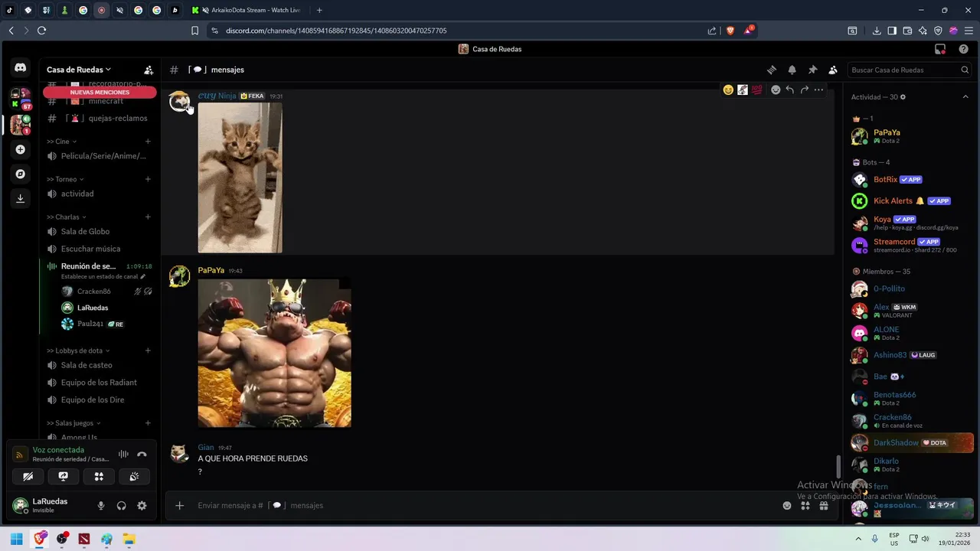Collapse the Torneo category
The width and height of the screenshot is (980, 551).
(x=65, y=179)
